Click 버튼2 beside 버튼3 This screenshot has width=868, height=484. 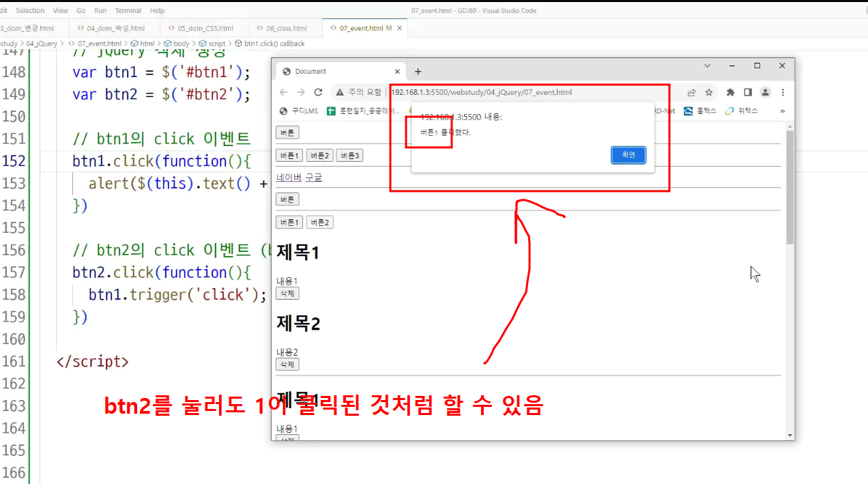(x=319, y=156)
